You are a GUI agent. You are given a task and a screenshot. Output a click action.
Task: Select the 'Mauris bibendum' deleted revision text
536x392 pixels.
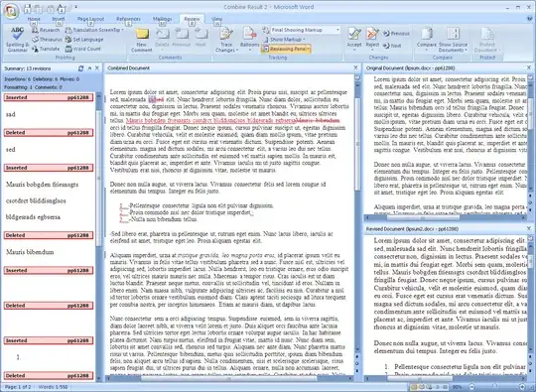coord(30,252)
